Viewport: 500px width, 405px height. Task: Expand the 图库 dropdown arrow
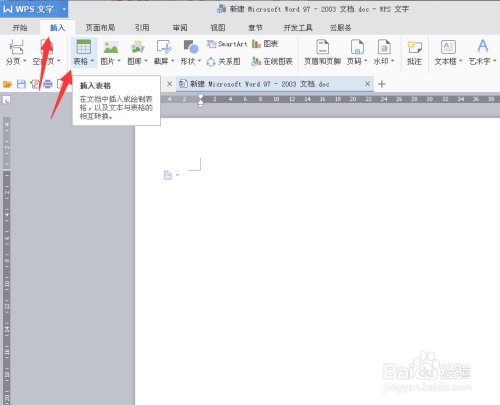point(146,61)
